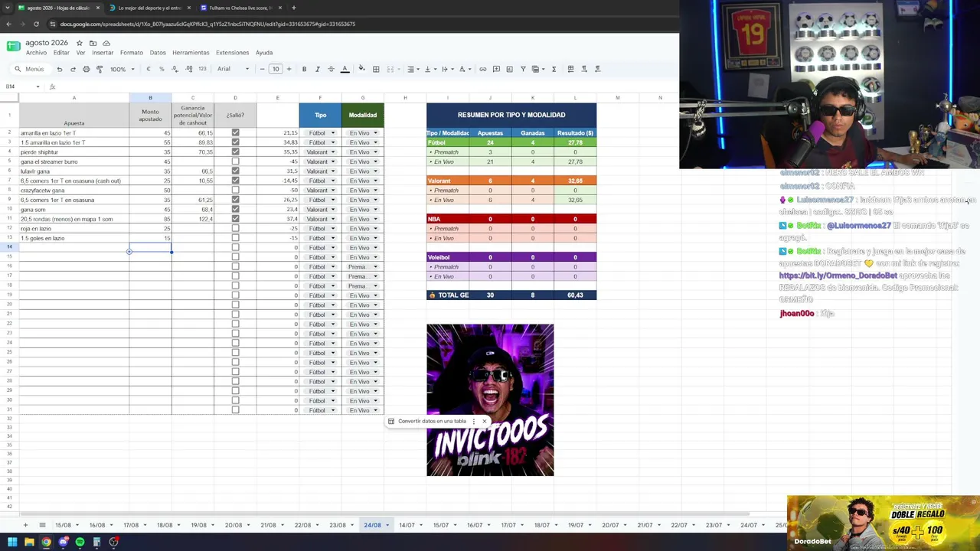This screenshot has width=980, height=551.
Task: Insert a chart from the toolbar
Action: [x=509, y=69]
